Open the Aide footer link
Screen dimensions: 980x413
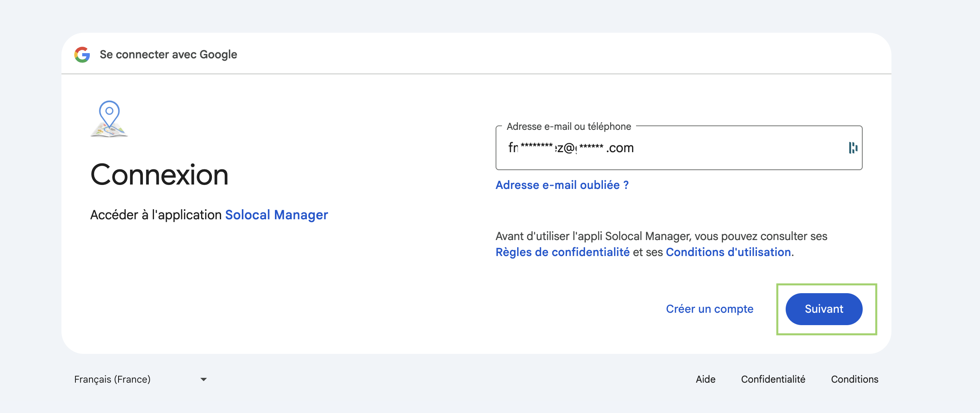tap(705, 379)
